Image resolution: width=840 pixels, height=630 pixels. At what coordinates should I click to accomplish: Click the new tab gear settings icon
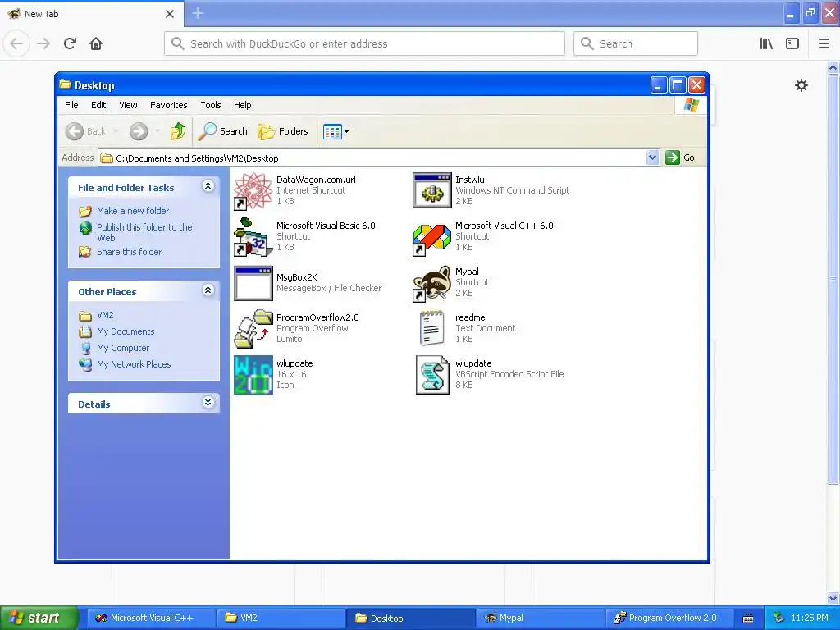coord(801,85)
